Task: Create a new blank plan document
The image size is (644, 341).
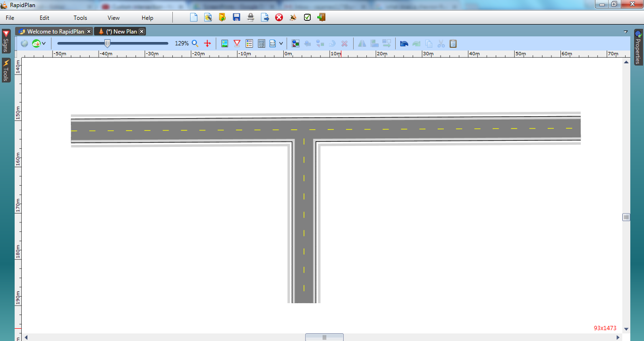Action: pos(194,17)
